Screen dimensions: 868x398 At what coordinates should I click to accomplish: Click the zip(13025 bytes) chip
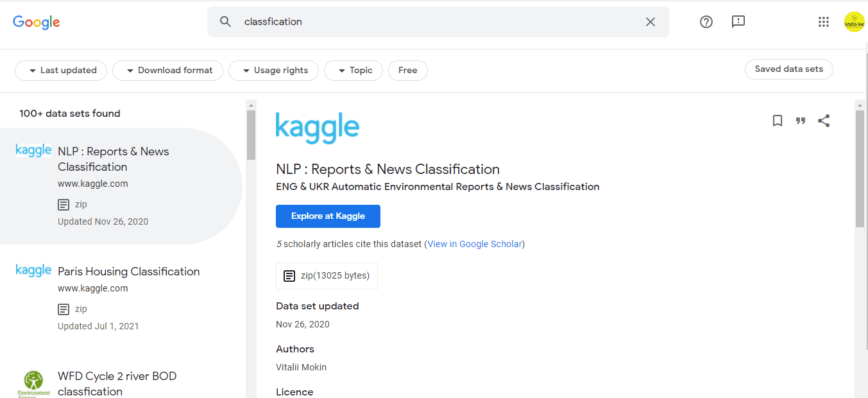(327, 276)
